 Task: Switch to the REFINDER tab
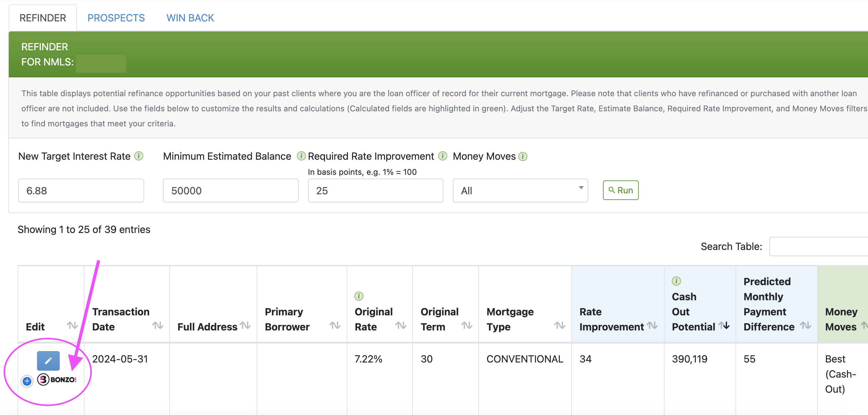click(x=43, y=18)
